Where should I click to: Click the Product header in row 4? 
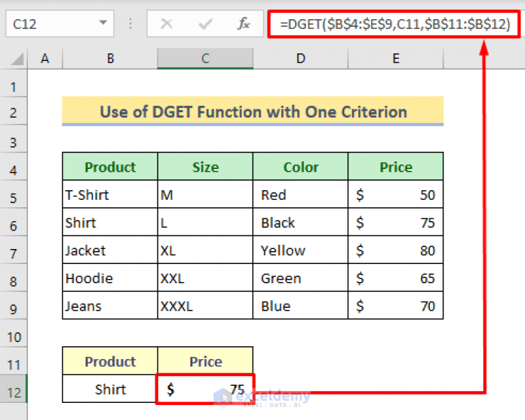(110, 167)
